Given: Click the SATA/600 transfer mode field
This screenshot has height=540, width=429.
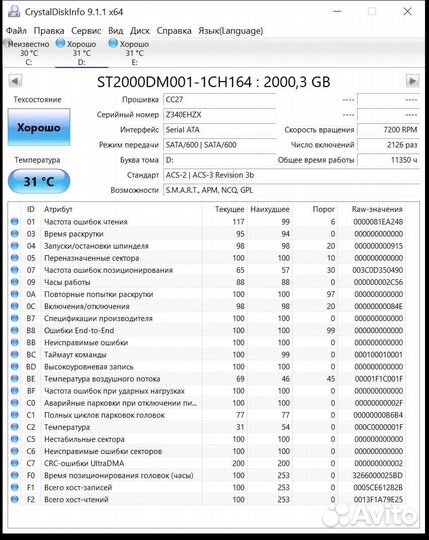Looking at the screenshot, I should [x=220, y=145].
